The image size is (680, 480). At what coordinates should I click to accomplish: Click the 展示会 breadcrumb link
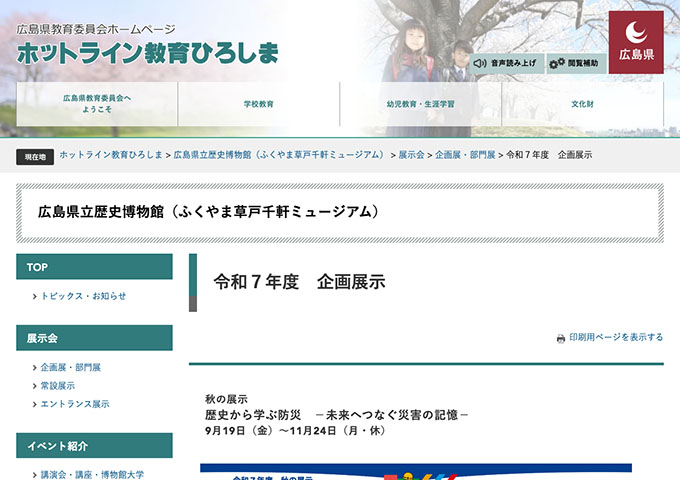coord(411,155)
